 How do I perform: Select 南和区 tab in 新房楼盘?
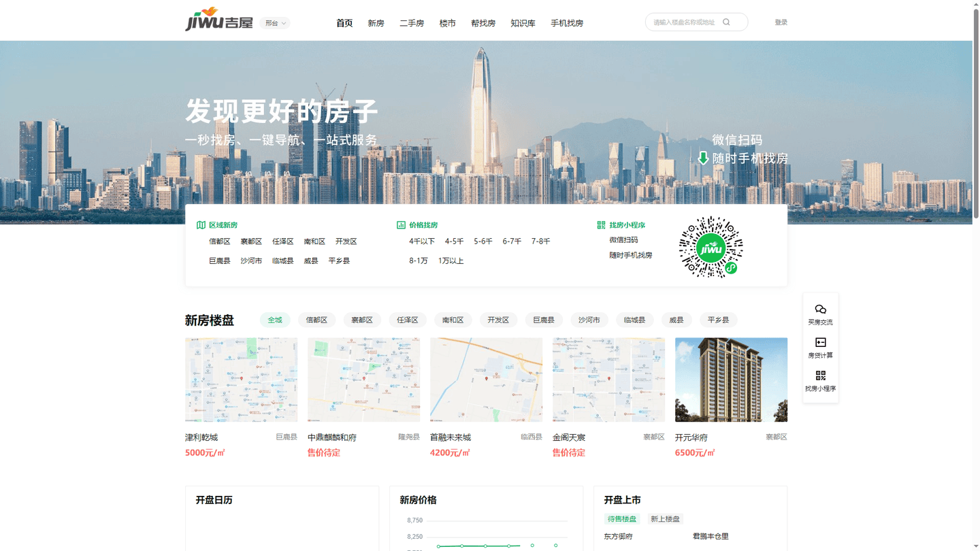pyautogui.click(x=453, y=320)
